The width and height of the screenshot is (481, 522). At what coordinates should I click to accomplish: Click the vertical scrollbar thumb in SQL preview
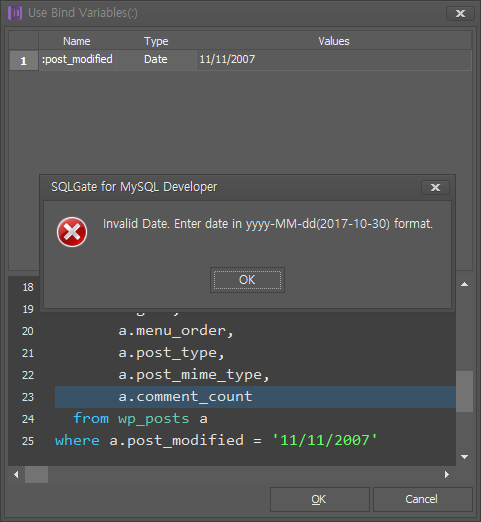[x=464, y=391]
